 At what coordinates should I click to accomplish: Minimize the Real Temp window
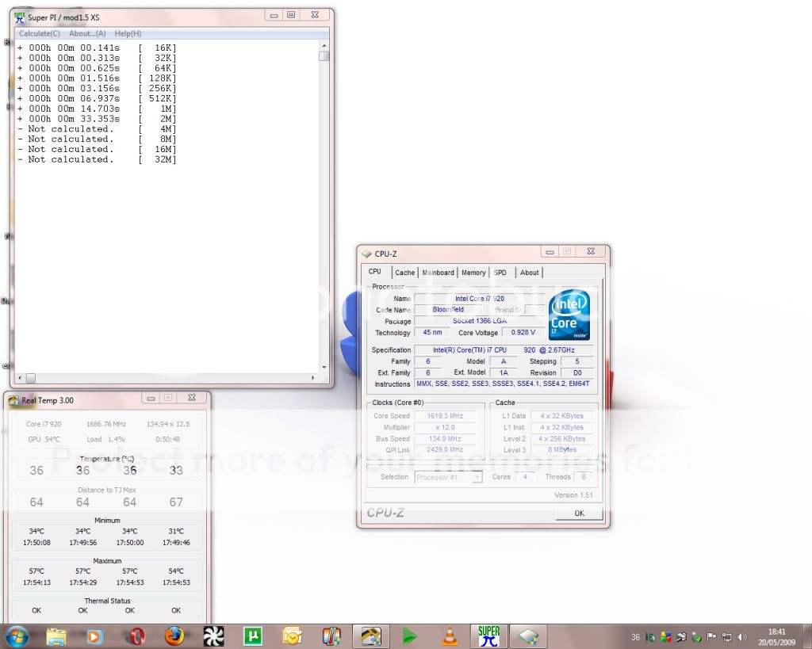pyautogui.click(x=151, y=398)
